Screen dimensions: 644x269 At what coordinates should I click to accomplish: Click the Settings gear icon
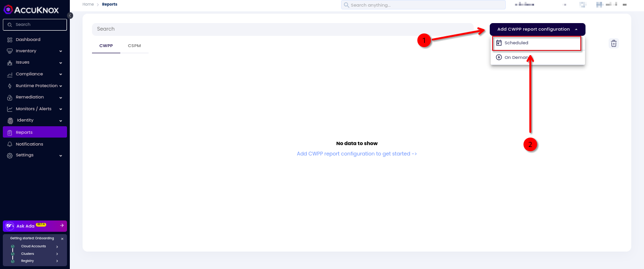9,155
